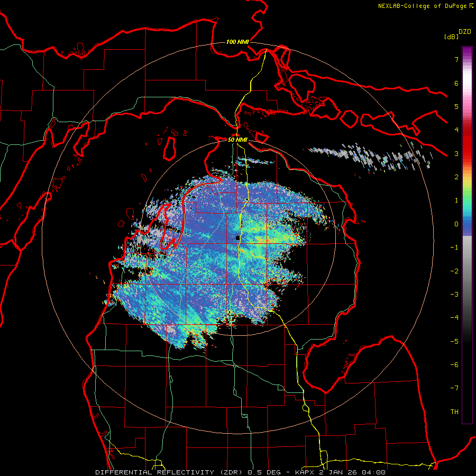Pick the purple top of the color bar
The height and width of the screenshot is (476, 476).
coord(467,52)
